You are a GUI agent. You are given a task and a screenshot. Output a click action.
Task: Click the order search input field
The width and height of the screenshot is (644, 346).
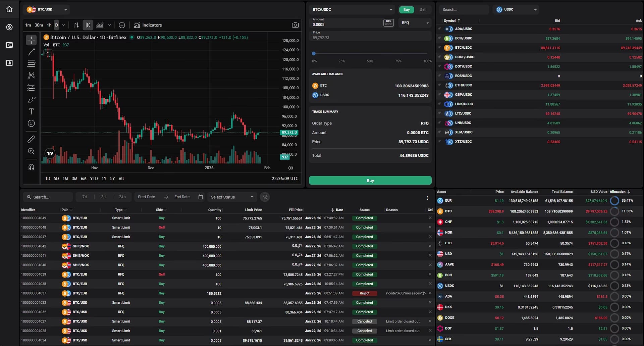(48, 197)
